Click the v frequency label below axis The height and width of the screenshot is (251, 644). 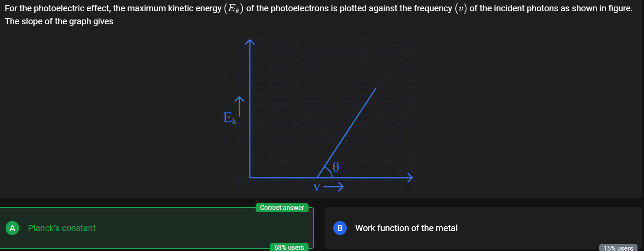click(x=317, y=188)
